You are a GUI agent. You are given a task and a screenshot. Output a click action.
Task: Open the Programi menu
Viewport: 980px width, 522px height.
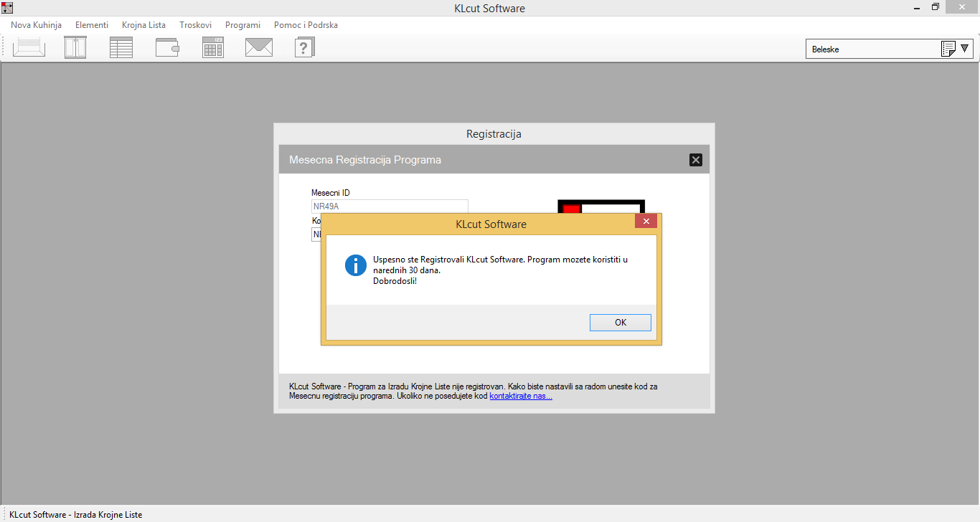pos(242,25)
